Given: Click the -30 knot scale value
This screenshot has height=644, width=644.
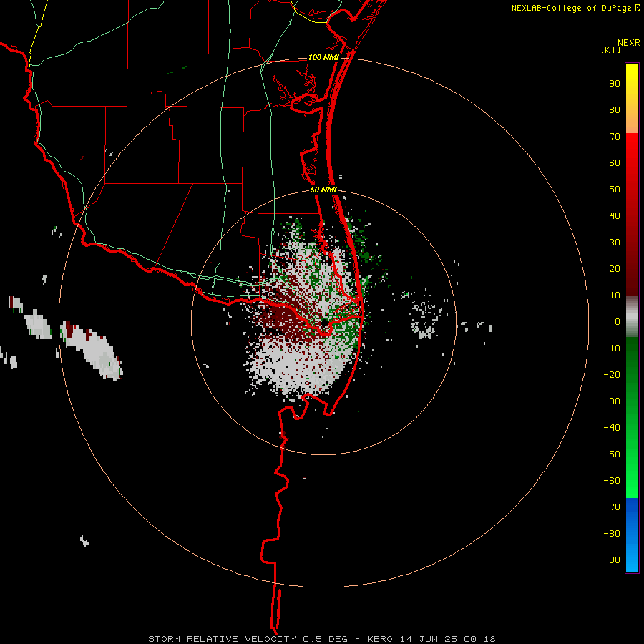Looking at the screenshot, I should [612, 401].
